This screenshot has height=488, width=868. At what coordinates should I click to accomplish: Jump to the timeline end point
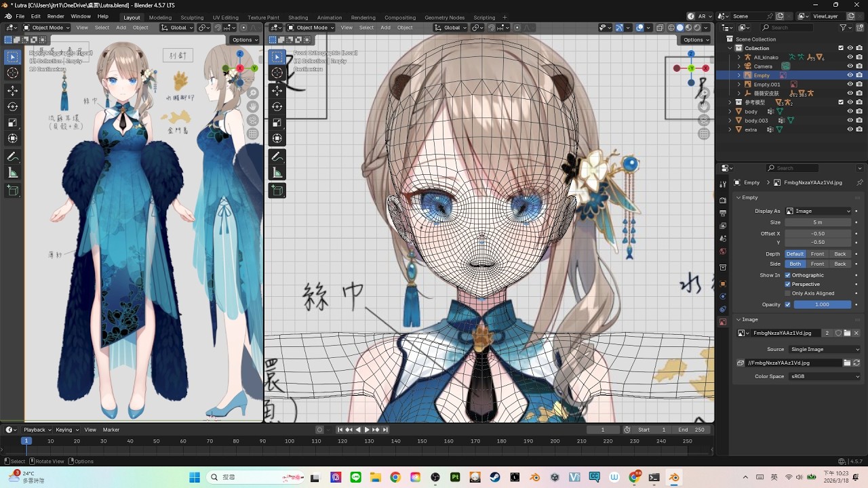click(385, 430)
